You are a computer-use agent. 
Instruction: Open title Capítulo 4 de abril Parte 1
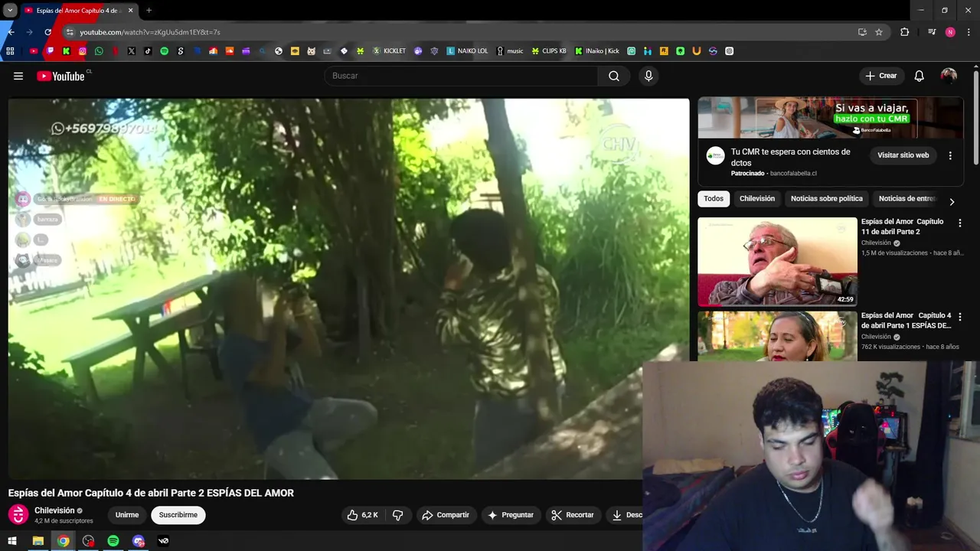point(906,321)
